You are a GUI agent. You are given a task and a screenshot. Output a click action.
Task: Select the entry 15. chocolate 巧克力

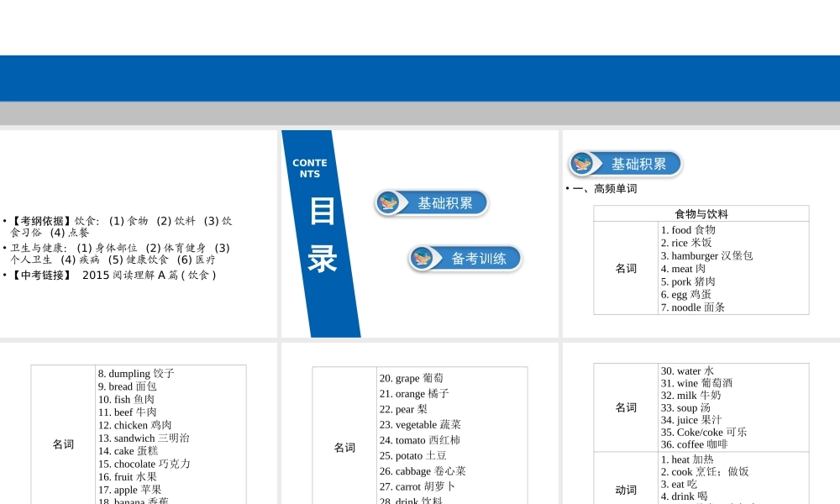pyautogui.click(x=144, y=464)
